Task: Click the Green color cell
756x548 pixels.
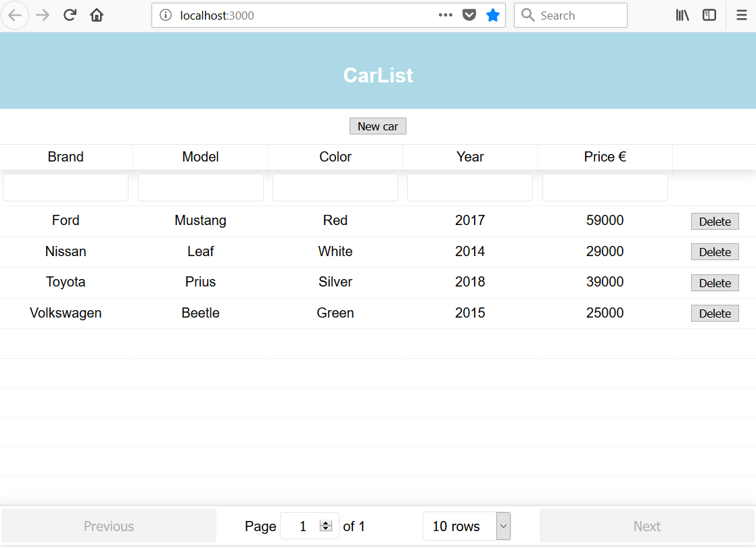Action: (x=335, y=313)
